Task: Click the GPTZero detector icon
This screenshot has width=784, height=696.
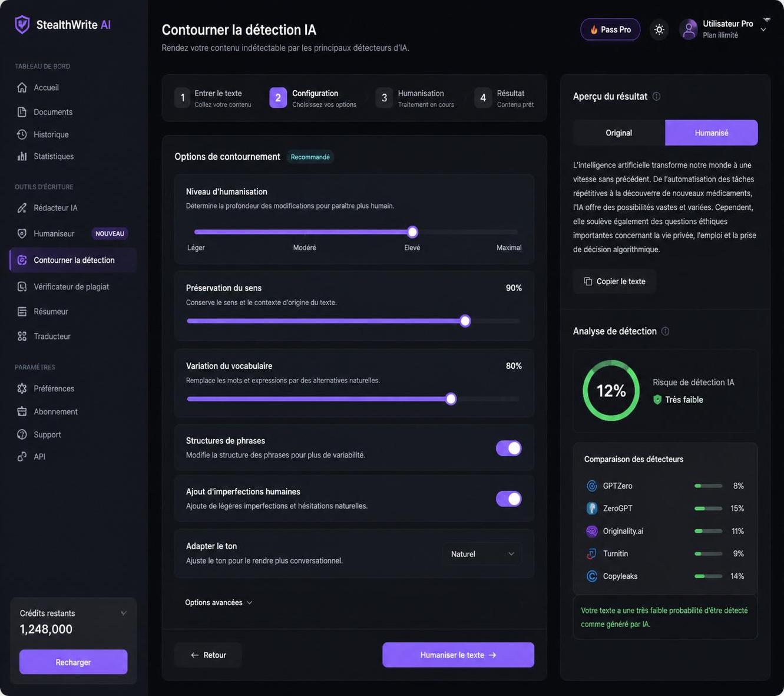Action: click(x=592, y=486)
